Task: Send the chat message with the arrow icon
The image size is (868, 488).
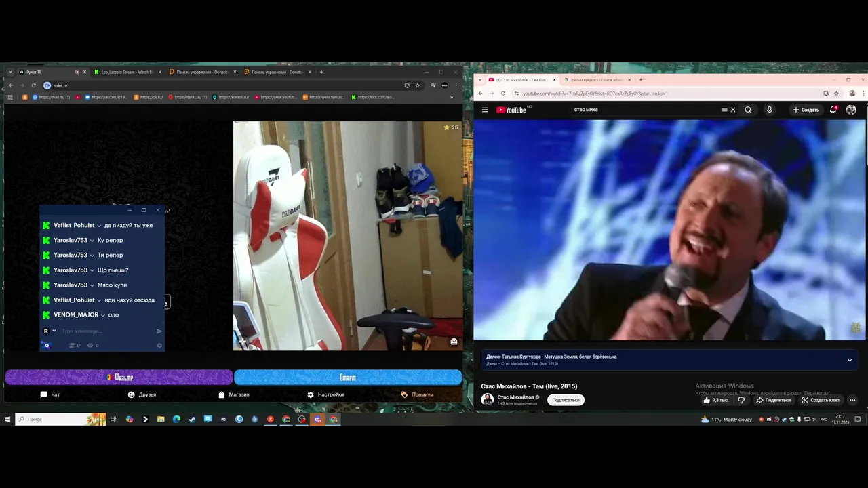Action: click(x=159, y=331)
